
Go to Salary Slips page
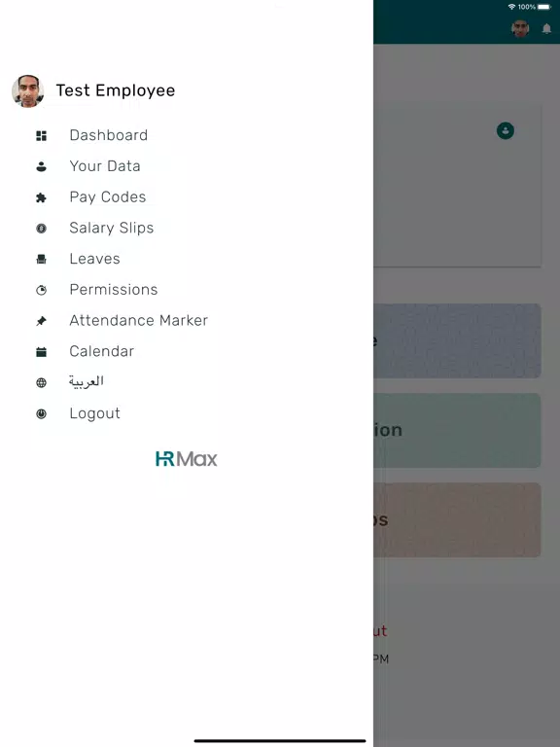[x=112, y=228]
